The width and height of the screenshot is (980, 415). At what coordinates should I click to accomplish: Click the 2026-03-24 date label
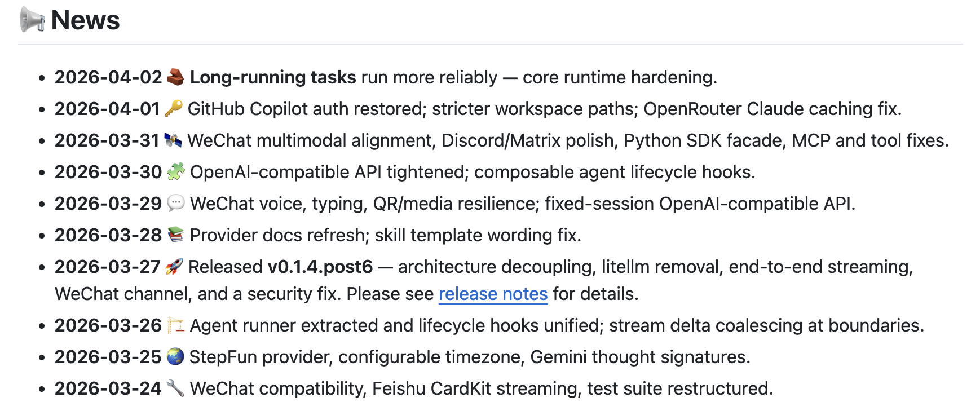(108, 388)
